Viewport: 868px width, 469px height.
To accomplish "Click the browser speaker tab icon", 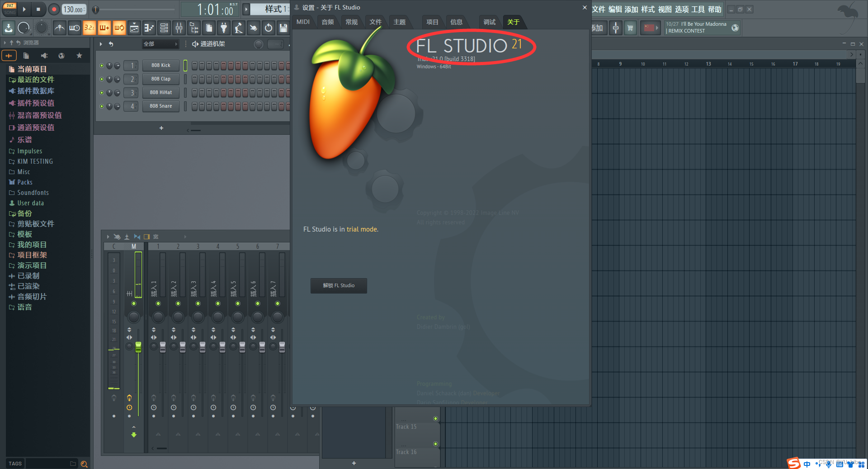I will point(44,56).
